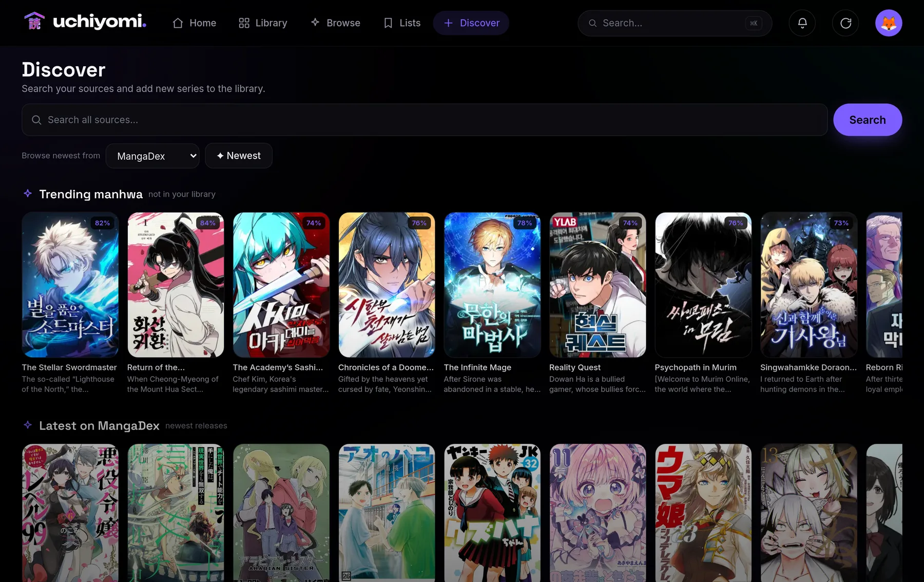Viewport: 924px width, 582px height.
Task: Click Psychopath in Murim title
Action: point(696,367)
